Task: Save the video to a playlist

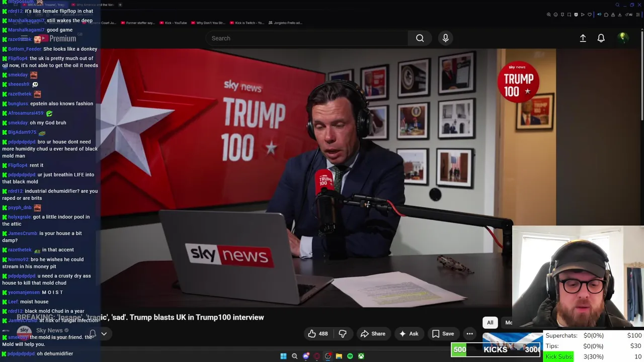Action: tap(443, 334)
